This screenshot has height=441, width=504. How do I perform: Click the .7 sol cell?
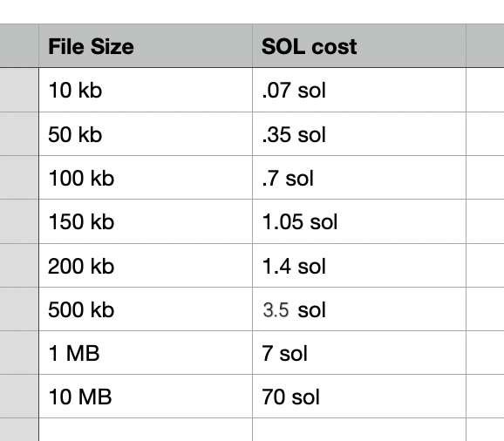coord(359,178)
